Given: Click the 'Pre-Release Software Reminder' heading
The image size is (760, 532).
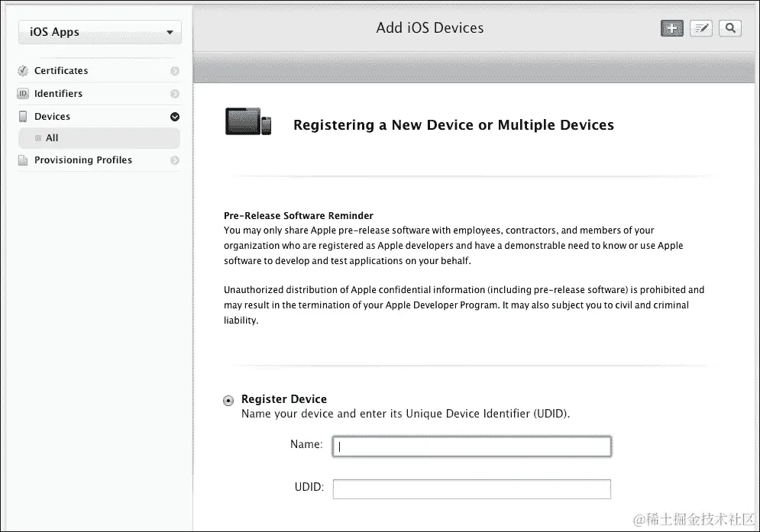Looking at the screenshot, I should 299,215.
